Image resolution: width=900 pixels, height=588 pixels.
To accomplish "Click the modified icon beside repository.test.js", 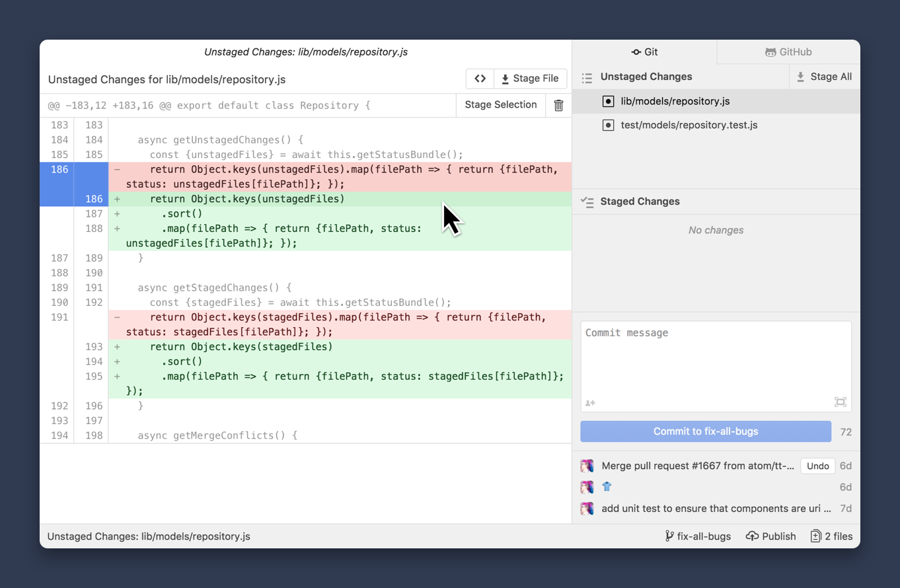I will pos(608,125).
